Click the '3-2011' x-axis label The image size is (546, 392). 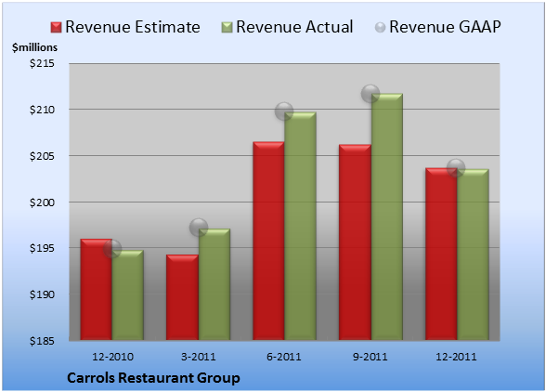(199, 357)
